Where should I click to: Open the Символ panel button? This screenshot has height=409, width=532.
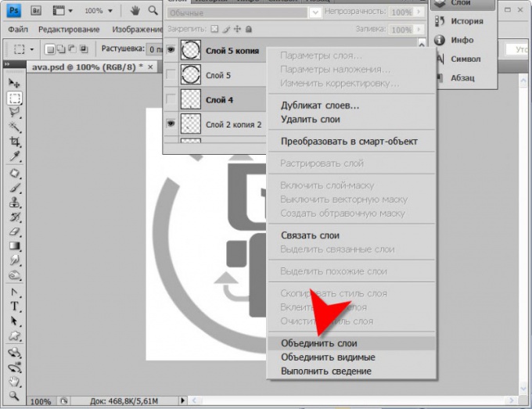click(x=464, y=59)
